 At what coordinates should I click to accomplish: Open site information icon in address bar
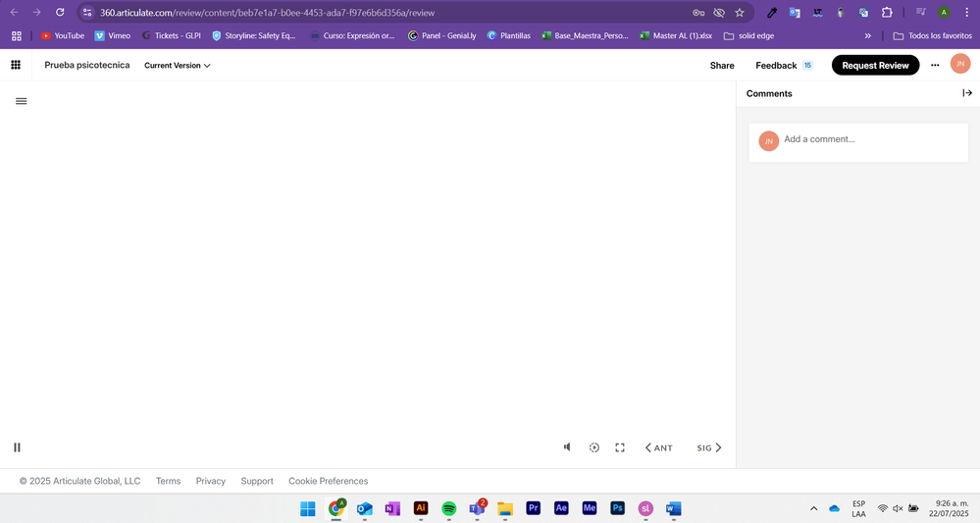tap(87, 13)
